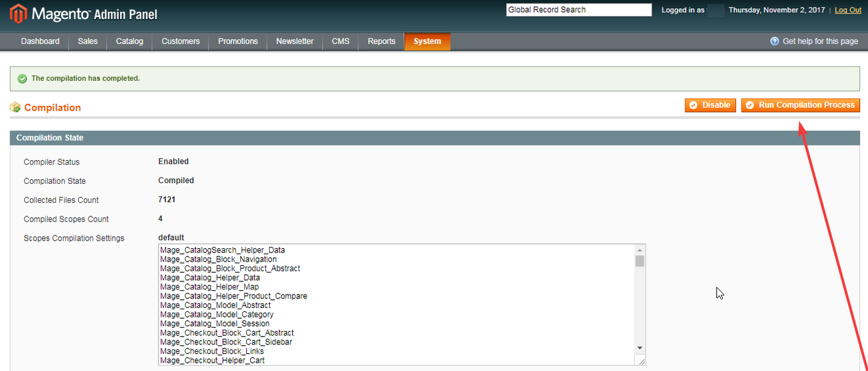
Task: Click the Scopes Compilation Settings label
Action: 74,238
